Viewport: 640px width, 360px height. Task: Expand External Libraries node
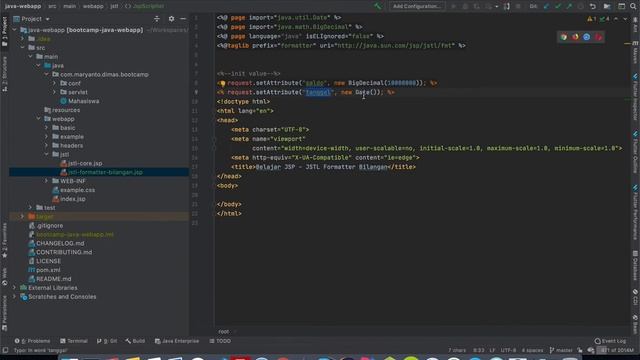click(15, 288)
